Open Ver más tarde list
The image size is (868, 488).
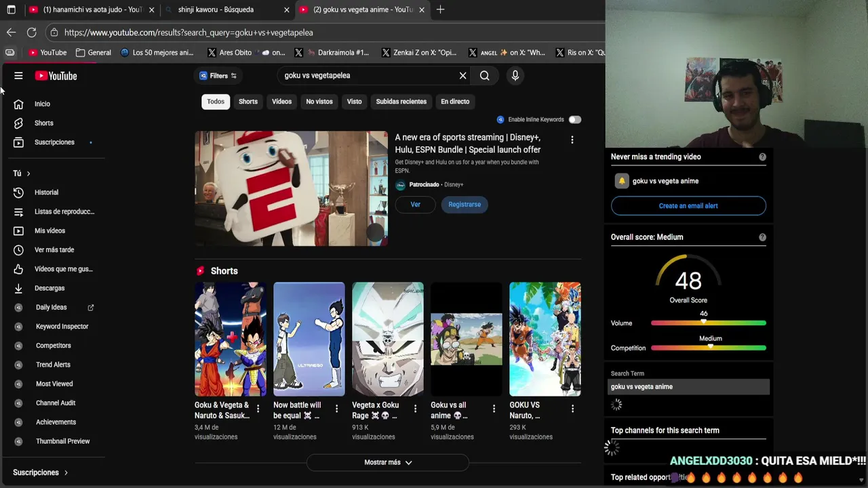[54, 250]
